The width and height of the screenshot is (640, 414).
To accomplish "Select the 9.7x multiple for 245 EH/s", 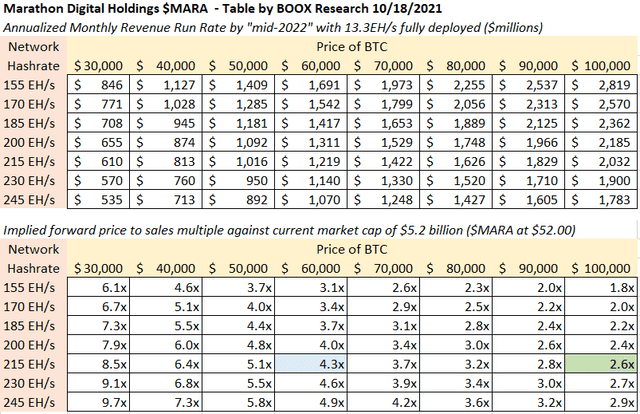I will [x=98, y=403].
